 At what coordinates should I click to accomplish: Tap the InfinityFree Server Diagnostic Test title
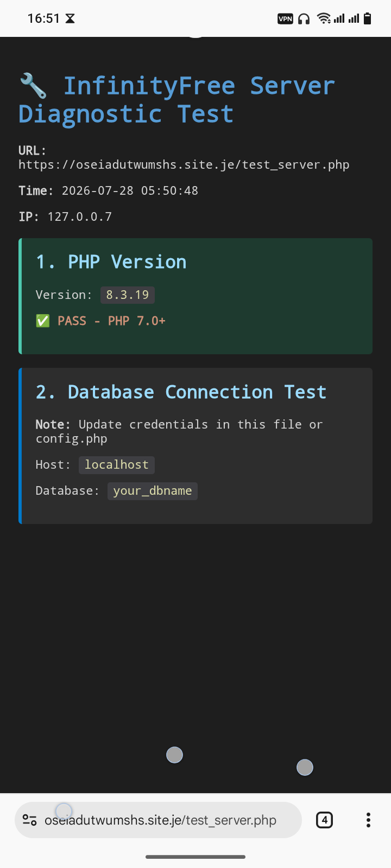(177, 100)
